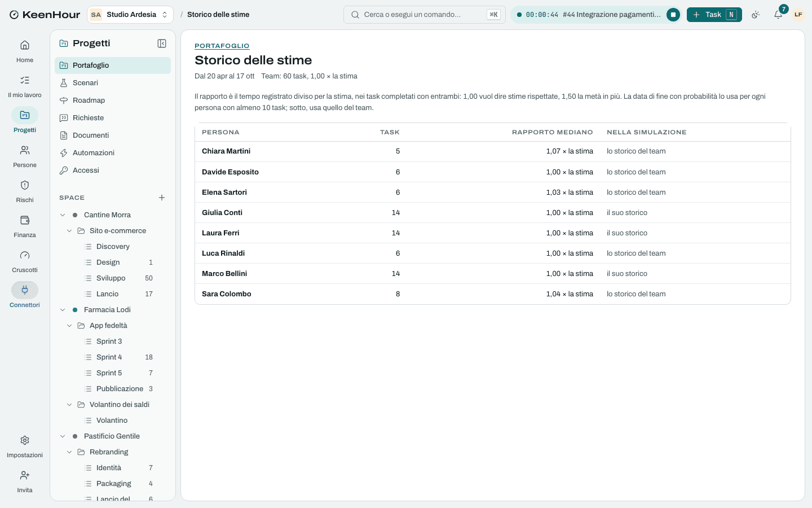
Task: Open the LF user avatar
Action: 798,15
